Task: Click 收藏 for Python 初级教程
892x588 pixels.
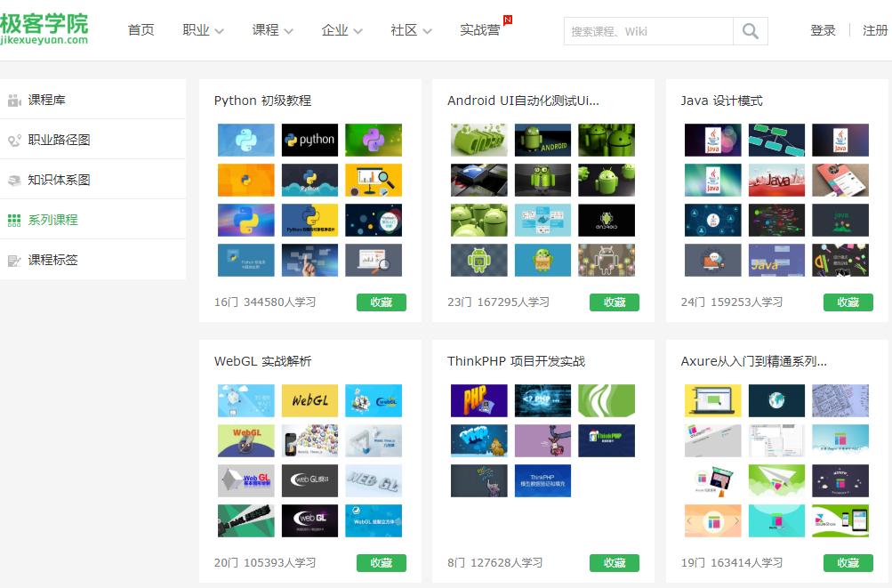Action: coord(381,302)
